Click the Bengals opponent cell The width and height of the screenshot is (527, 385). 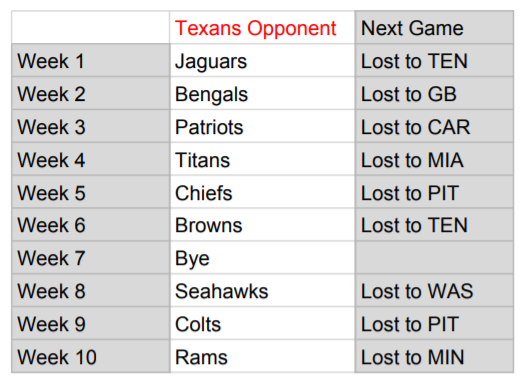click(262, 93)
